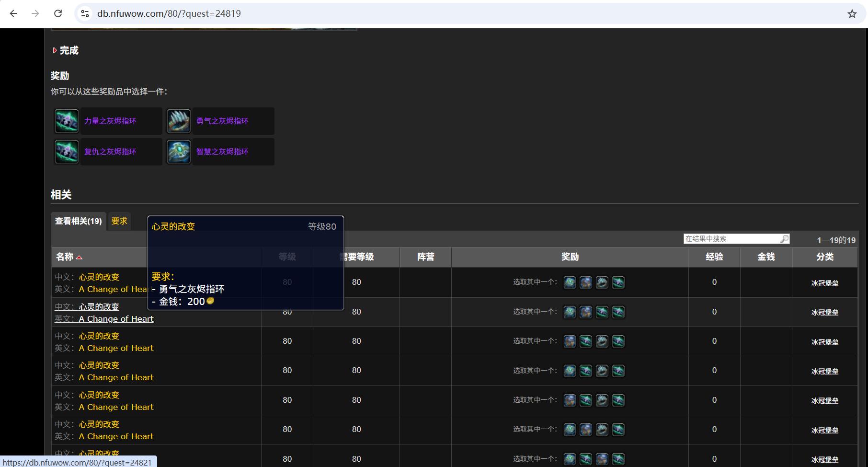Viewport: 868px width, 467px height.
Task: Expand the 完成 section
Action: (65, 50)
